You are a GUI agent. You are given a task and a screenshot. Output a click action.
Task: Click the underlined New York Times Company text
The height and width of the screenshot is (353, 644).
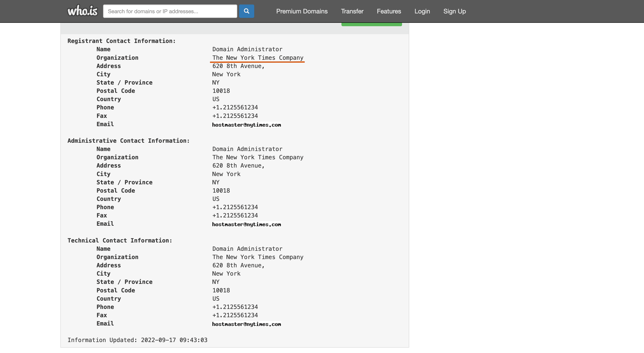point(258,57)
